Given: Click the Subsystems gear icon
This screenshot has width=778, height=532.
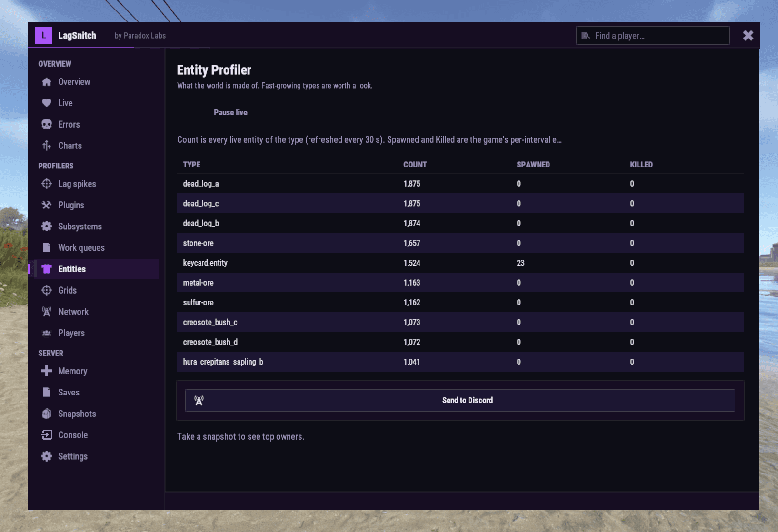Looking at the screenshot, I should pos(47,227).
